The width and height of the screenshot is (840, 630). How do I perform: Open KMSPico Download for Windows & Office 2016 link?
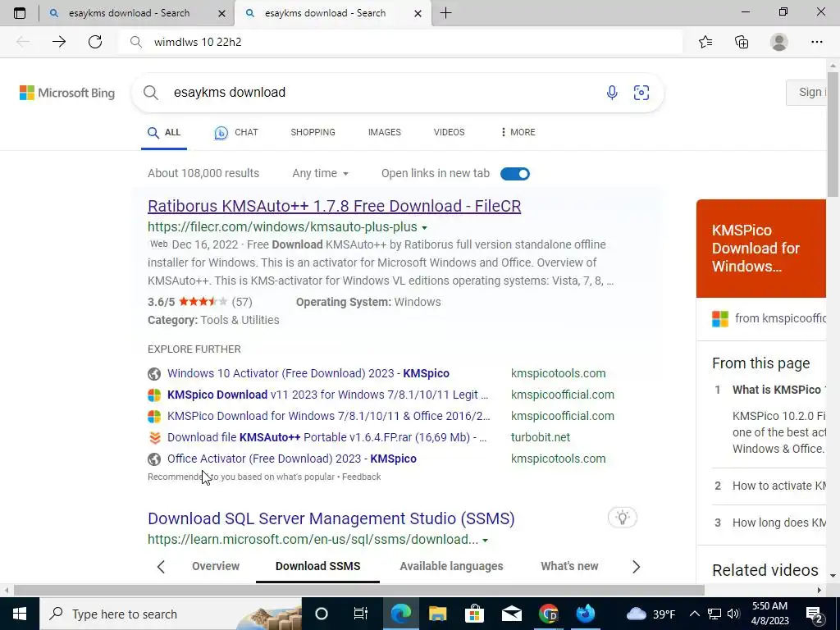328,416
